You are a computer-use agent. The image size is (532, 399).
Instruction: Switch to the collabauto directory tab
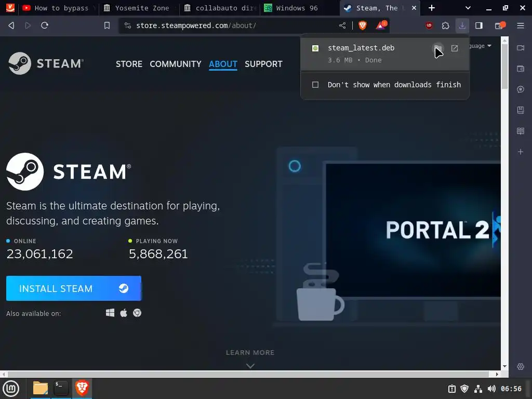[219, 8]
